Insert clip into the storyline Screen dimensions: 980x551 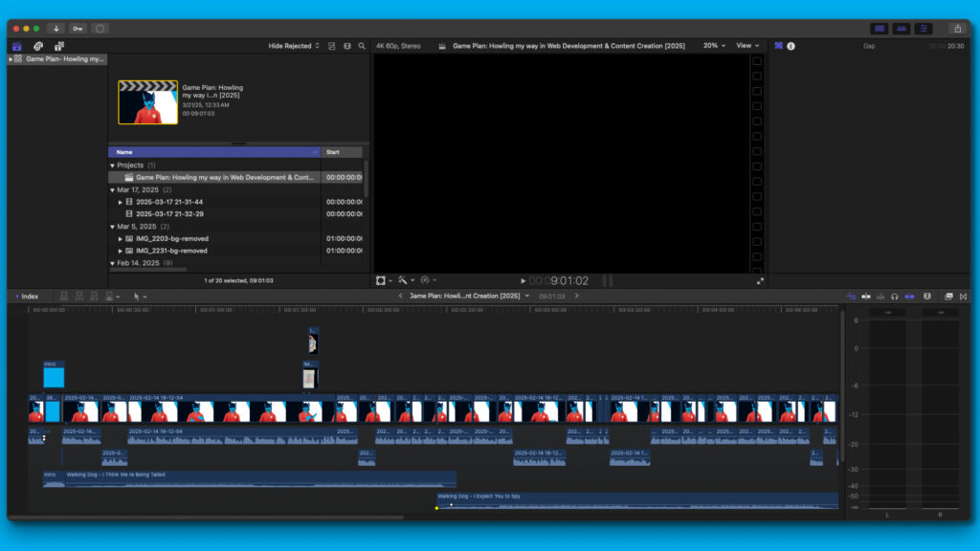[78, 297]
